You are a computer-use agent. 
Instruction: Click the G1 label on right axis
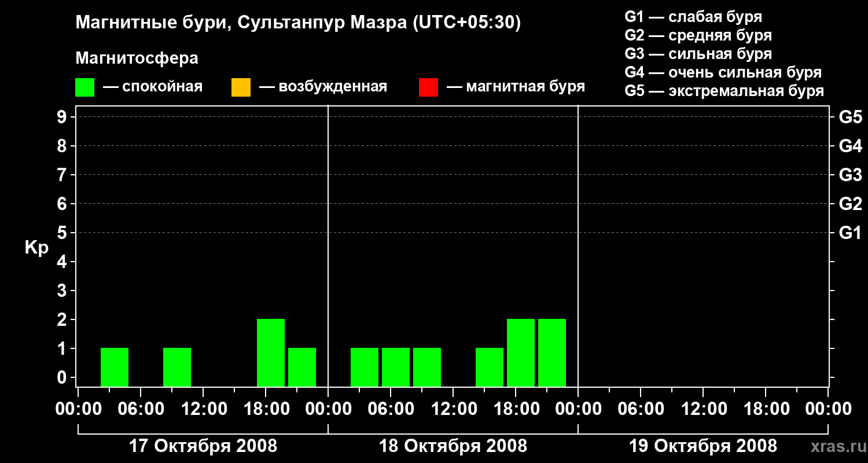click(851, 233)
